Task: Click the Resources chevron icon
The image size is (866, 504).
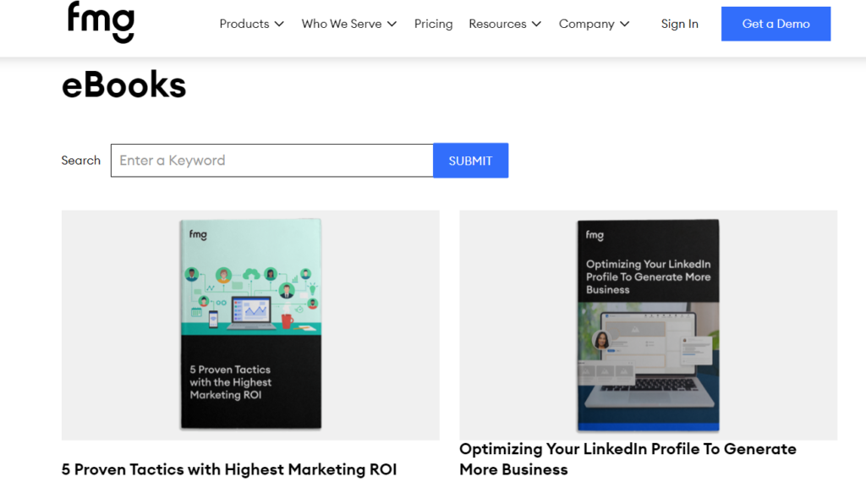Action: point(535,24)
